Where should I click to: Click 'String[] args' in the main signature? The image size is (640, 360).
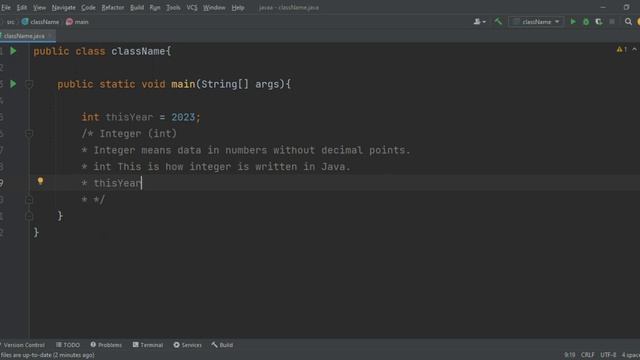(240, 84)
